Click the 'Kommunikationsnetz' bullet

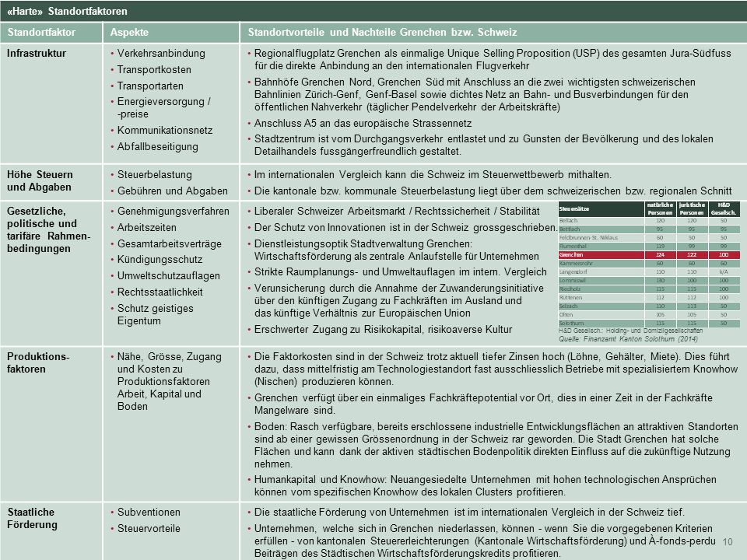[x=165, y=130]
